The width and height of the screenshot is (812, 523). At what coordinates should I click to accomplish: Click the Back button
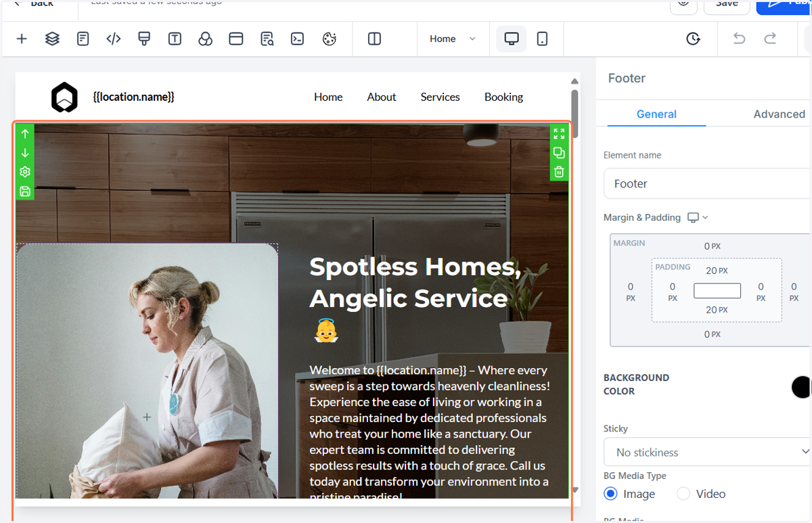pos(33,3)
